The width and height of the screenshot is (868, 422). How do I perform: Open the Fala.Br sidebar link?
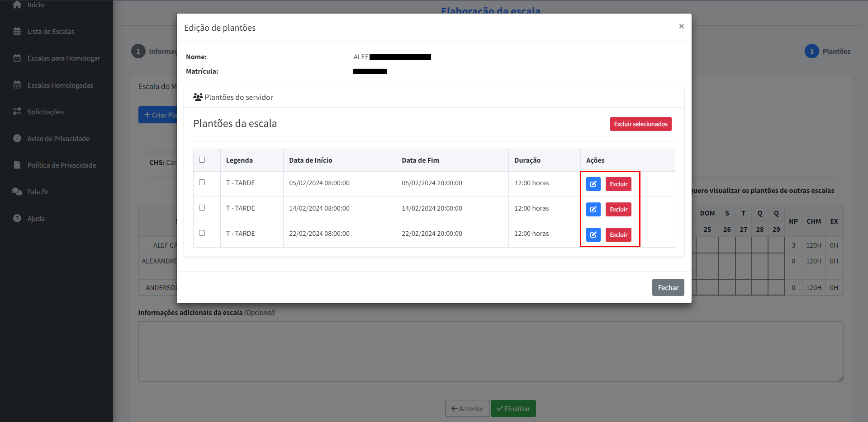pos(38,192)
